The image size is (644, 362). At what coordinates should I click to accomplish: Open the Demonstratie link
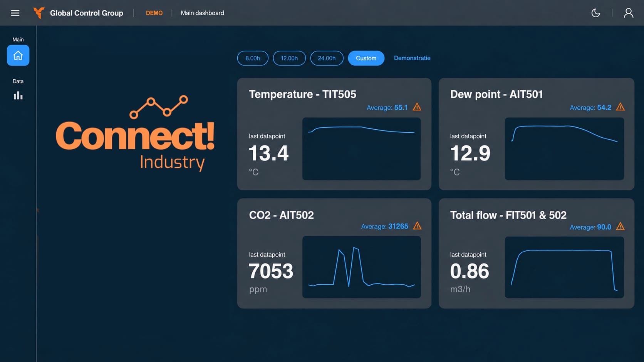click(412, 58)
